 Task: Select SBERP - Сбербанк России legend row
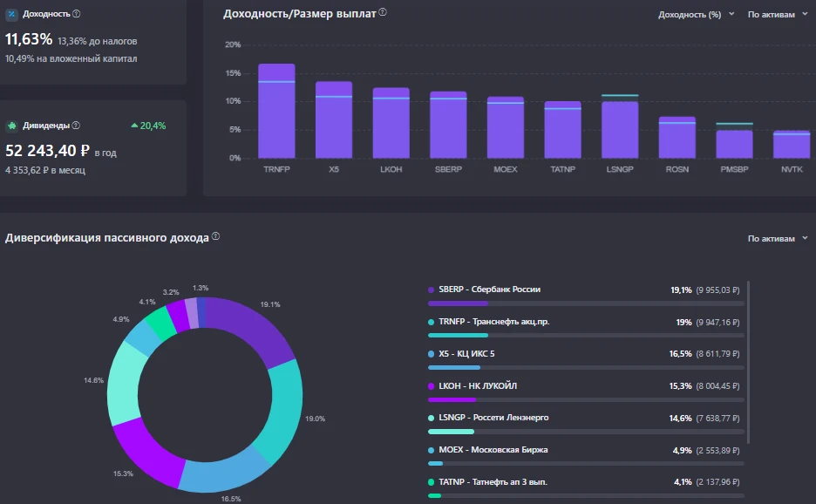586,296
